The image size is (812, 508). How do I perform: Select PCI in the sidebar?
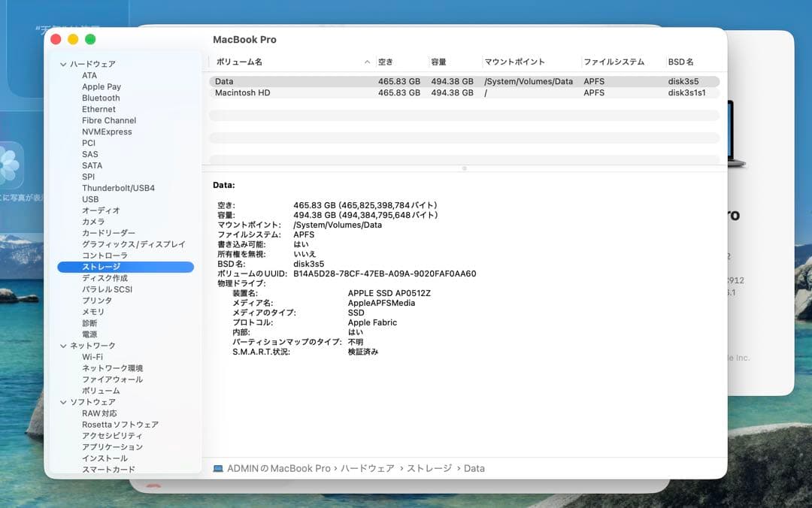89,144
